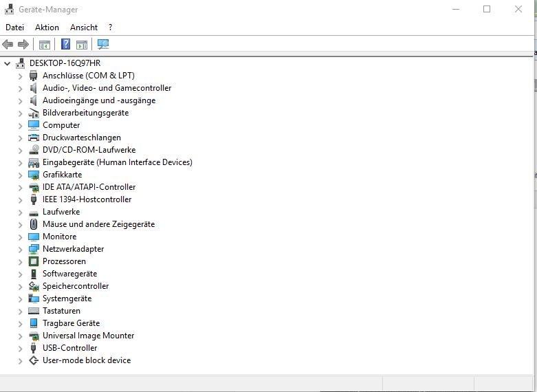
Task: Collapse the DESKTOP-16Q97HR root node
Action: [x=7, y=63]
